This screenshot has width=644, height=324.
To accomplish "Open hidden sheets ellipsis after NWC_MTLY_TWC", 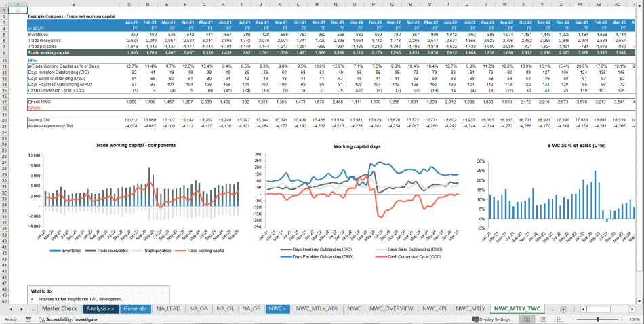I will pyautogui.click(x=552, y=309).
